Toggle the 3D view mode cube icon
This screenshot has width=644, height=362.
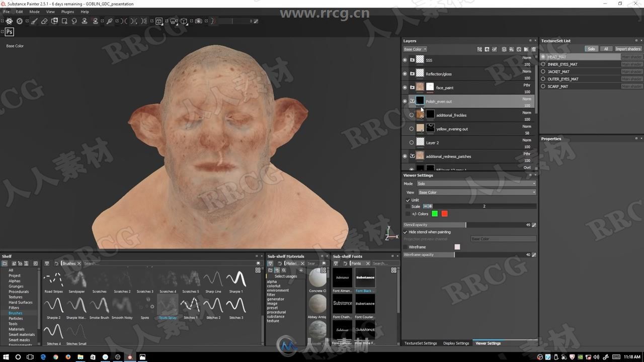pos(158,21)
